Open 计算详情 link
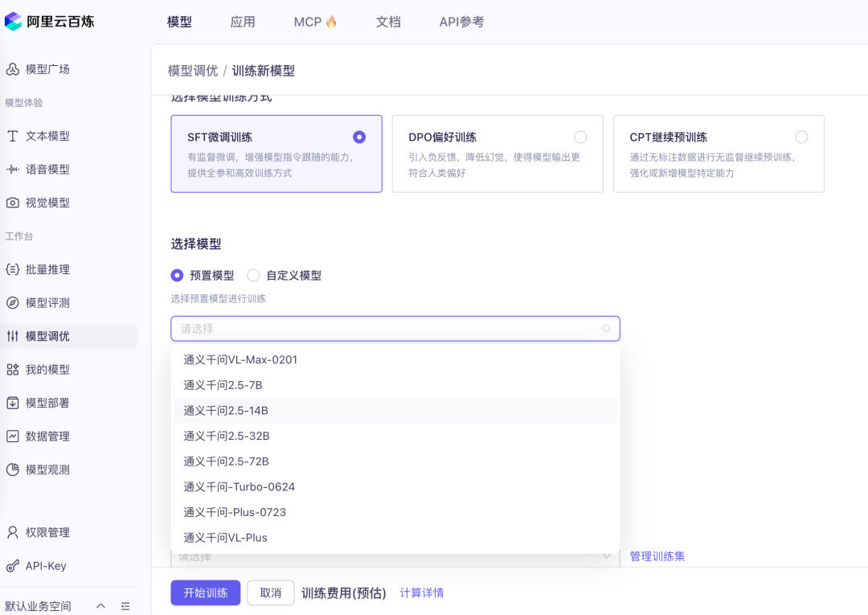868x615 pixels. coord(422,592)
